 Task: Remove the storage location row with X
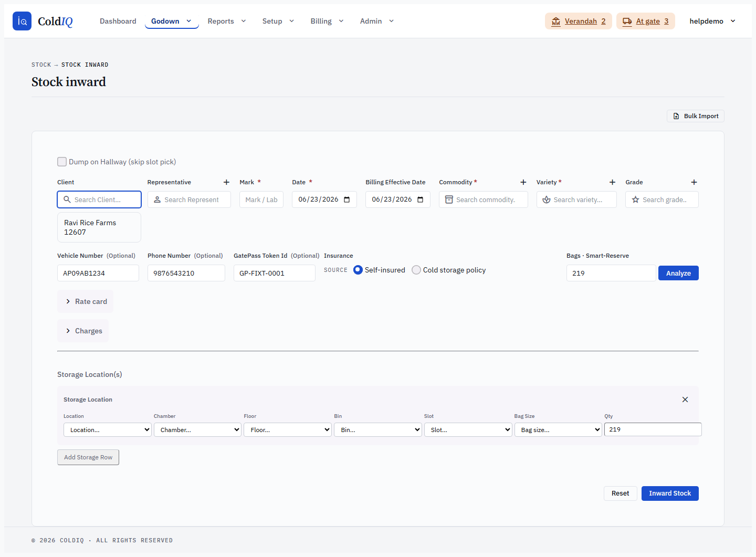pos(685,400)
